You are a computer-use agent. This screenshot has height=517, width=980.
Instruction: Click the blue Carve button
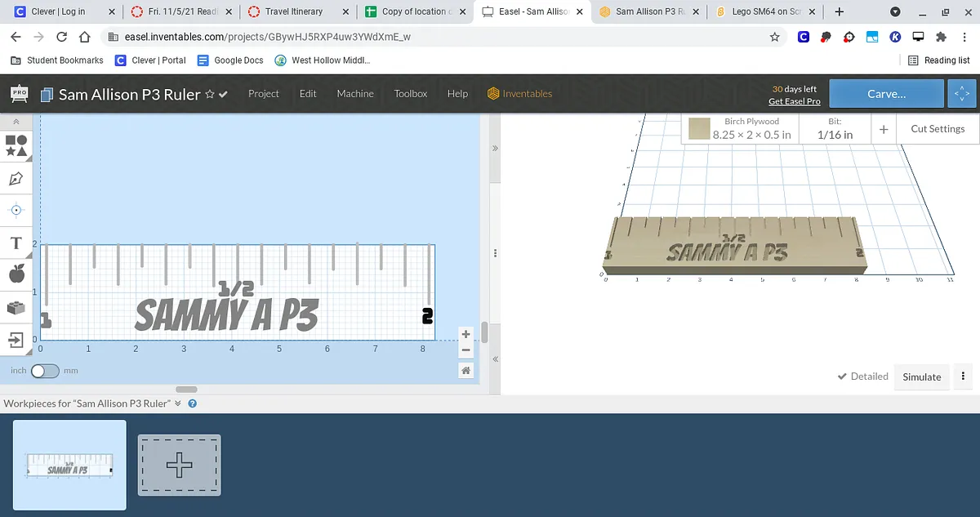(886, 94)
